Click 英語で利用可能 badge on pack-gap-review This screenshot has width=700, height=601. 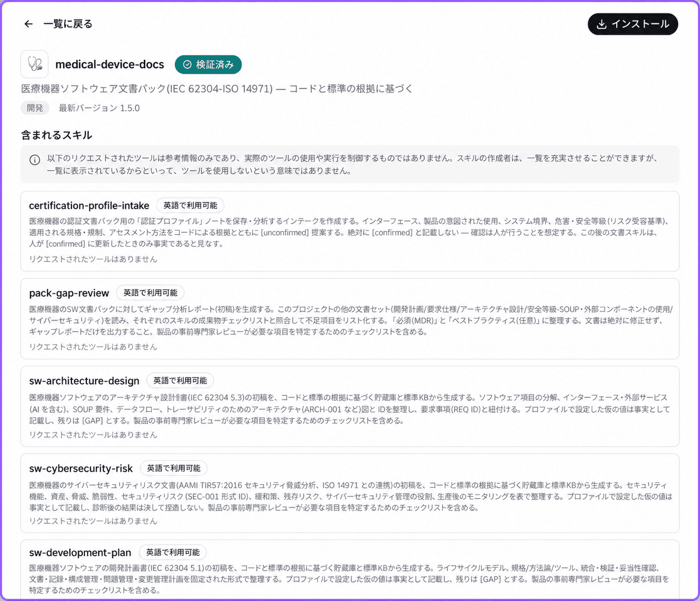tap(151, 293)
